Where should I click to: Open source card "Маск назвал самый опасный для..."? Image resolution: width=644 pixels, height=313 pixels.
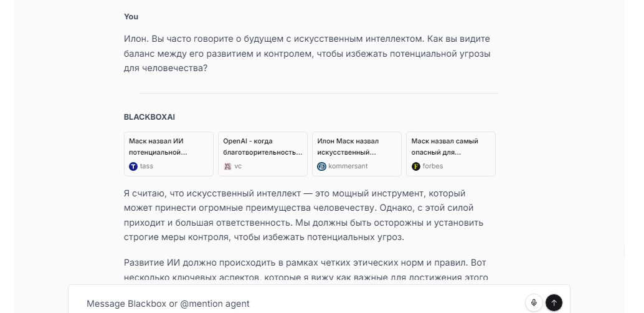tap(451, 147)
